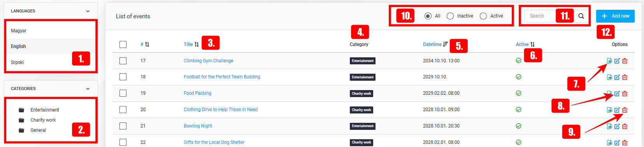Edit the Food Packing event
Screen dimensions: 644x147
(x=617, y=94)
